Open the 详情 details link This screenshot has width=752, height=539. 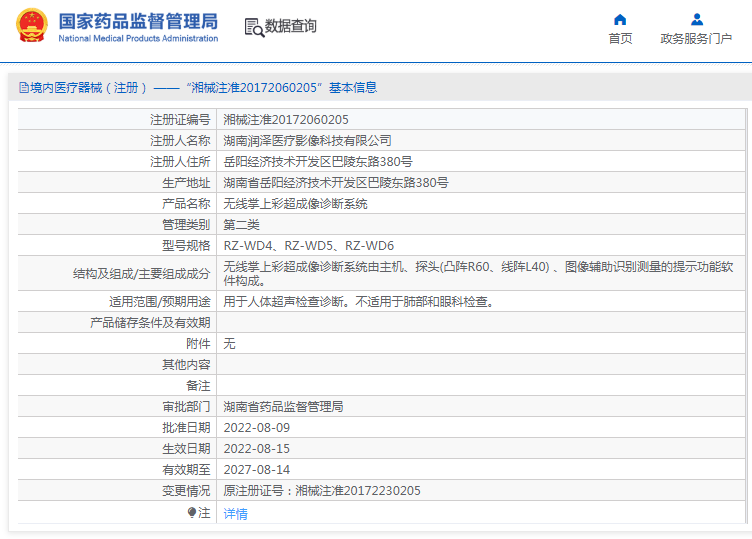(235, 514)
